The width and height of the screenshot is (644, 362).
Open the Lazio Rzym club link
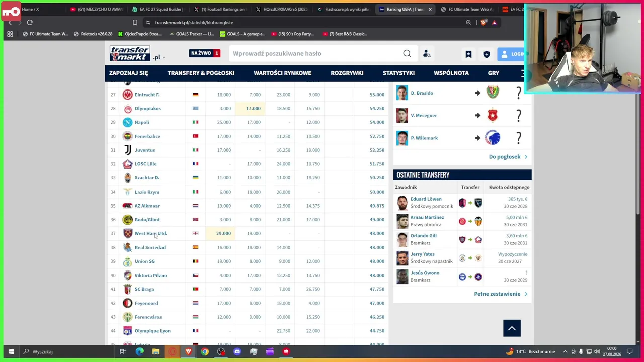click(147, 192)
